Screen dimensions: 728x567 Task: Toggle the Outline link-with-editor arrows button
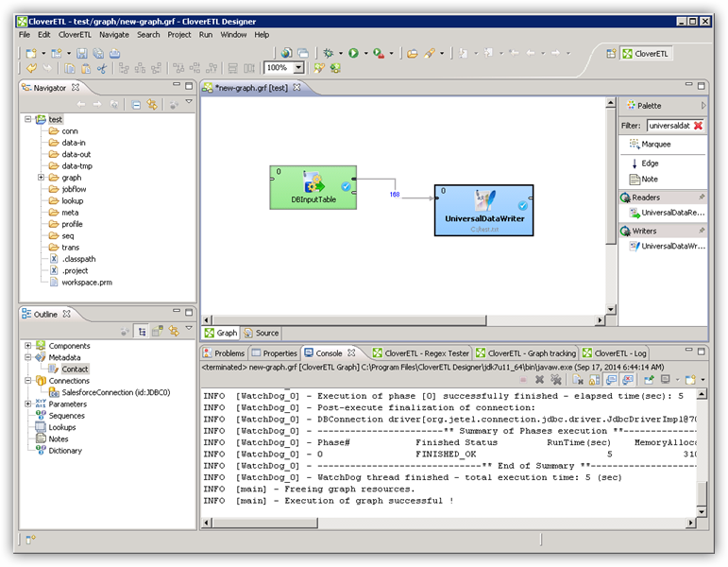pos(176,331)
